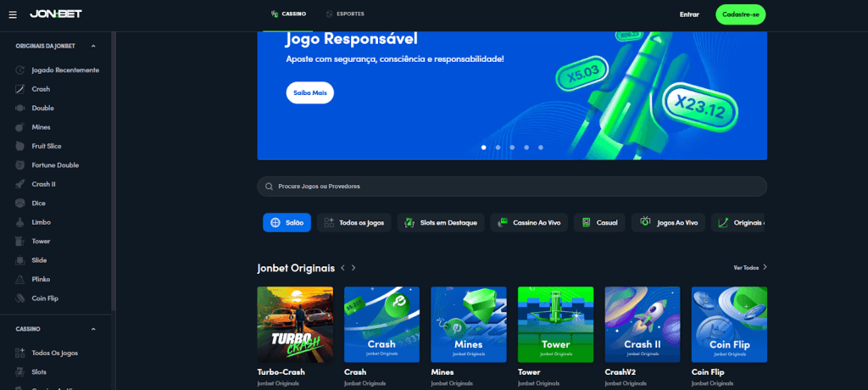Open the Crash game thumbnail
Viewport: 868px width, 390px height.
coord(382,324)
